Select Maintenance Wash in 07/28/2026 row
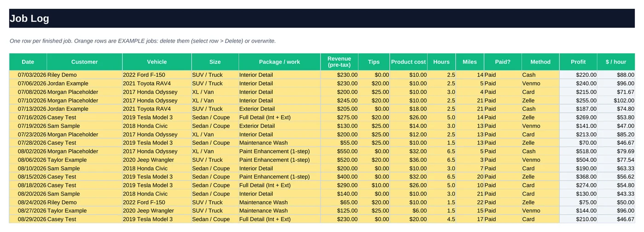The width and height of the screenshot is (644, 232). (x=279, y=143)
